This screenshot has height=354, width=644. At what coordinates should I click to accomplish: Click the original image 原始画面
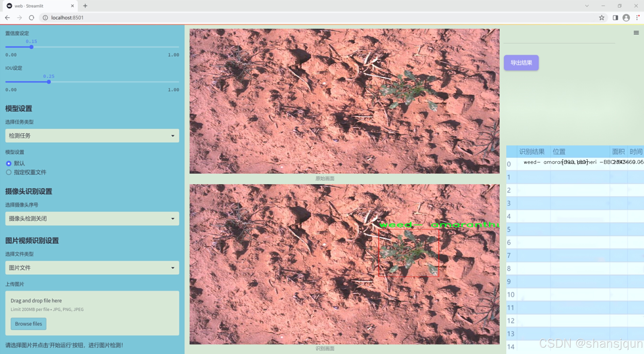click(344, 101)
